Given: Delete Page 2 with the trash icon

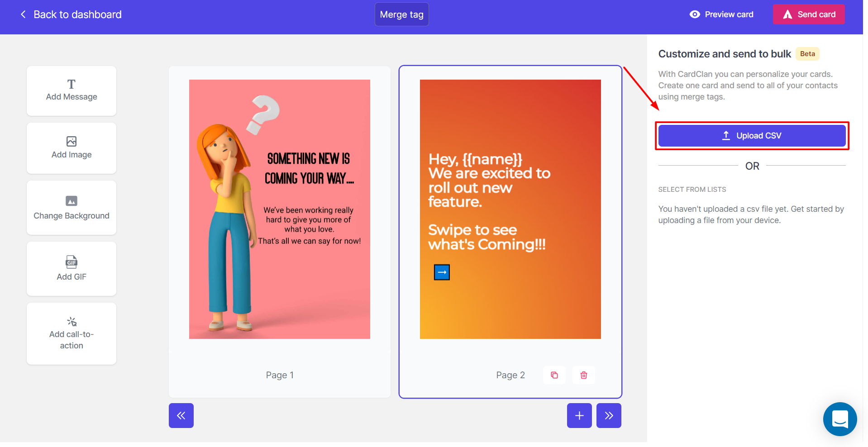Looking at the screenshot, I should click(x=584, y=375).
